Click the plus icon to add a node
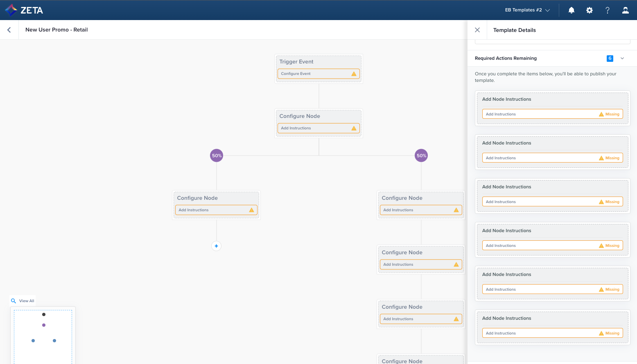The height and width of the screenshot is (364, 637). click(x=216, y=246)
